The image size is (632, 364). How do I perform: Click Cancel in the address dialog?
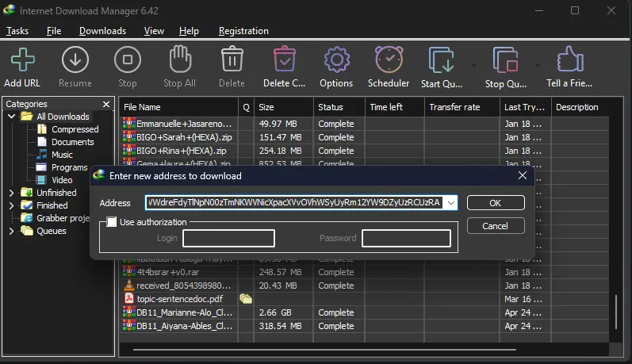tap(496, 226)
